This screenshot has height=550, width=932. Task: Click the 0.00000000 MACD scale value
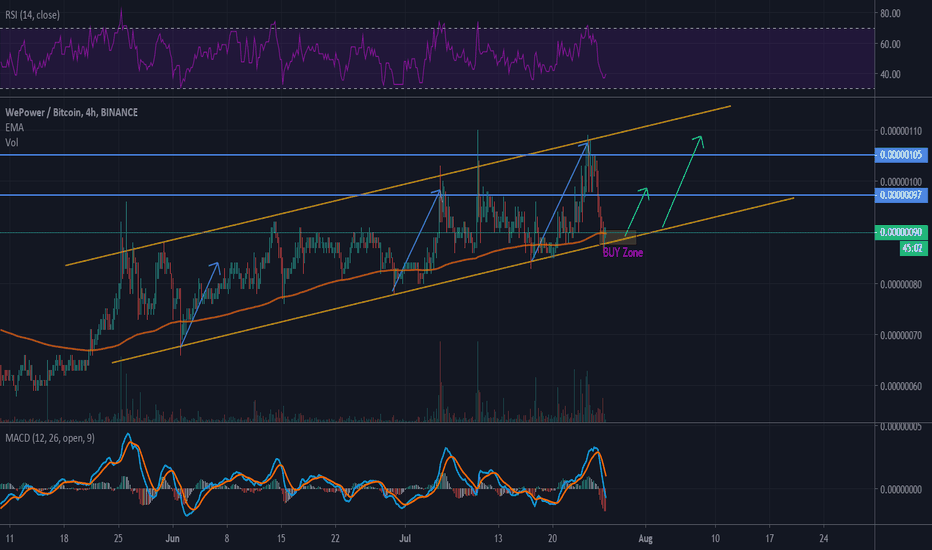coord(901,489)
